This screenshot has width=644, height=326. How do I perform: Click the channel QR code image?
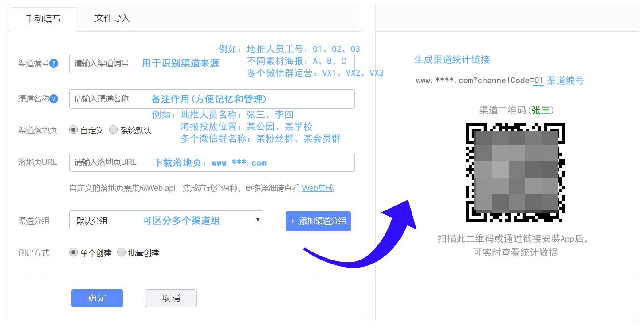click(515, 173)
